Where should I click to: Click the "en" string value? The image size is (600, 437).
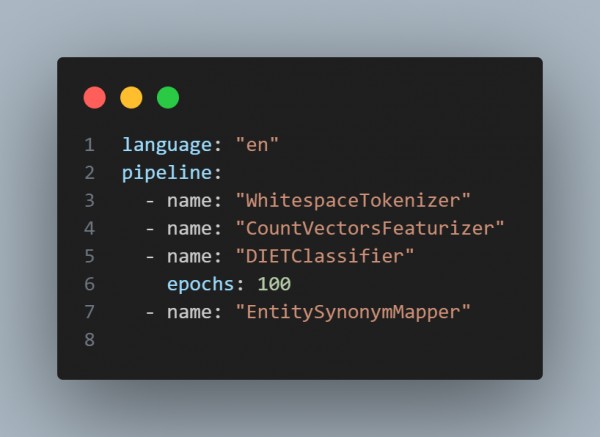[x=257, y=145]
